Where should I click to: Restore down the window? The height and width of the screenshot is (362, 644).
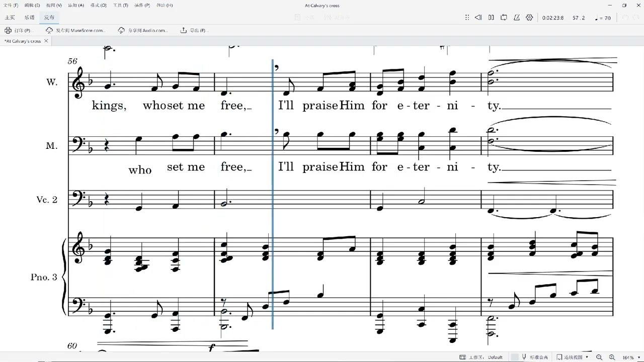click(x=624, y=5)
